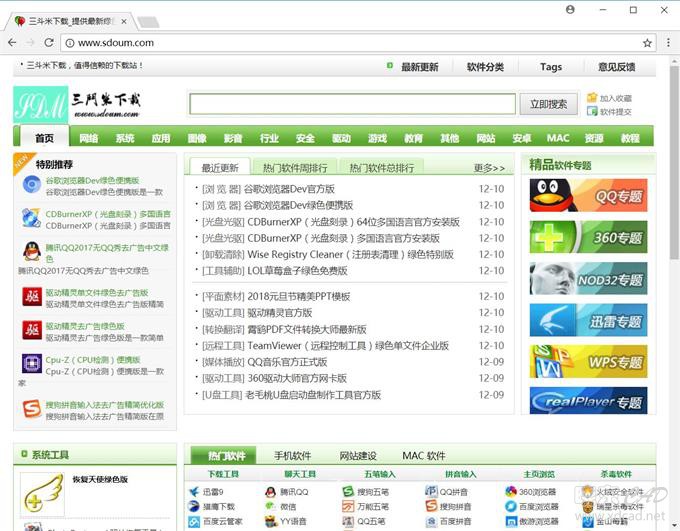680x531 pixels.
Task: Focus the site search input box
Action: tap(352, 104)
